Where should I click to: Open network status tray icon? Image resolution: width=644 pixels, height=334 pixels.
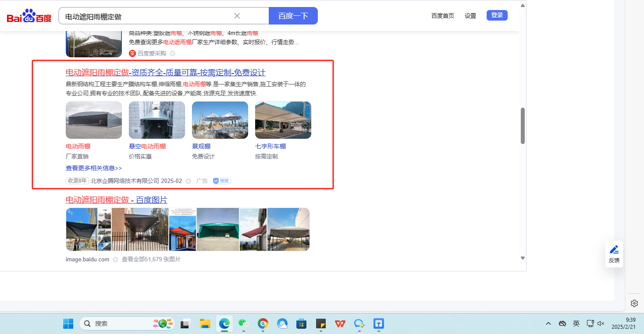click(590, 323)
